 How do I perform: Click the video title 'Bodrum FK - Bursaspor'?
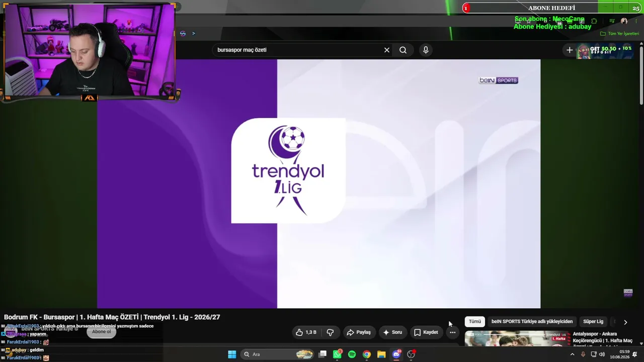[112, 317]
